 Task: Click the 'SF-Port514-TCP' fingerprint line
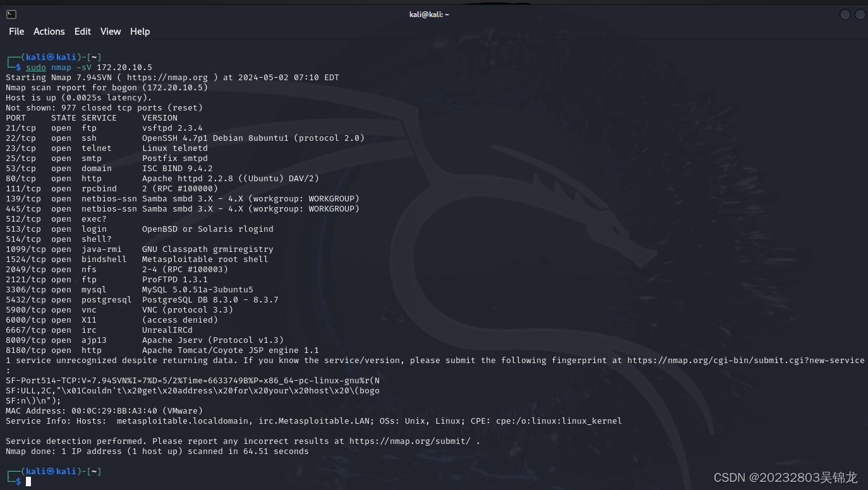193,381
